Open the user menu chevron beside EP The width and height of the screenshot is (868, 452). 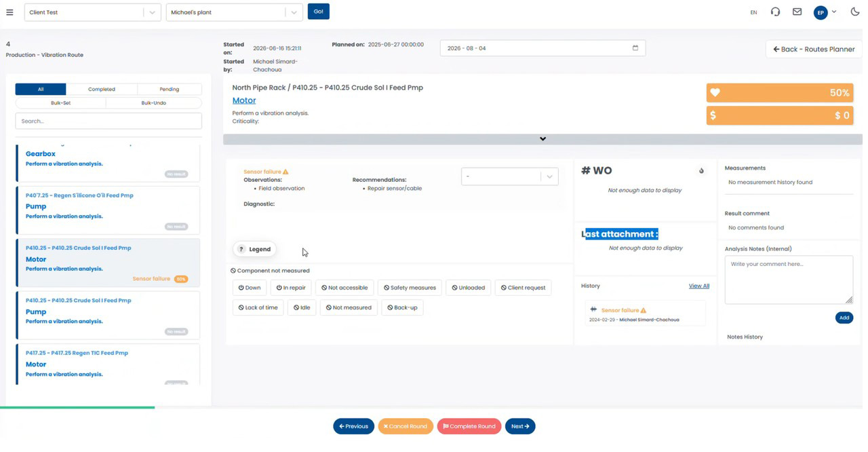point(834,12)
